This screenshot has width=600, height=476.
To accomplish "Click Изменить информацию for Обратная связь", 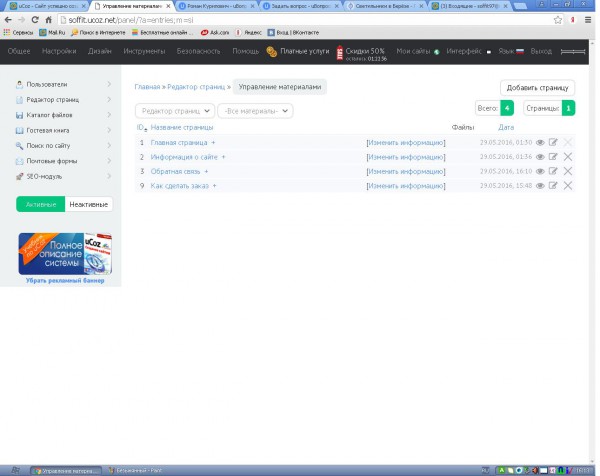I will point(406,171).
